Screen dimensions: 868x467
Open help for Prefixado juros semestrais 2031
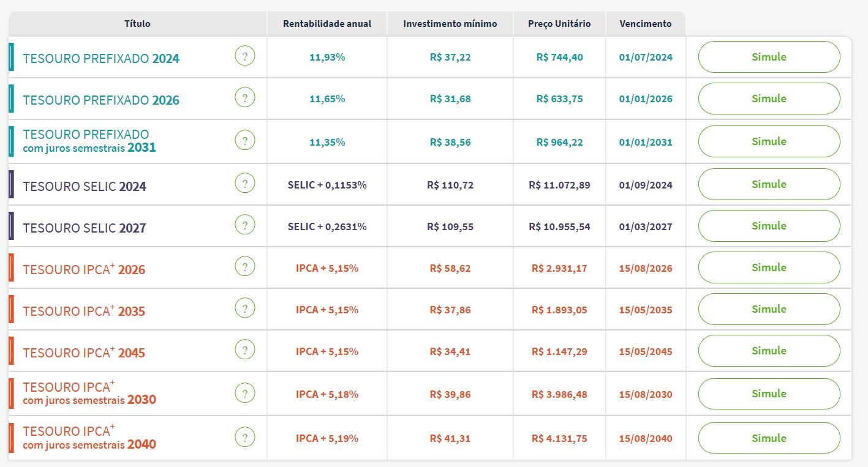tap(244, 141)
